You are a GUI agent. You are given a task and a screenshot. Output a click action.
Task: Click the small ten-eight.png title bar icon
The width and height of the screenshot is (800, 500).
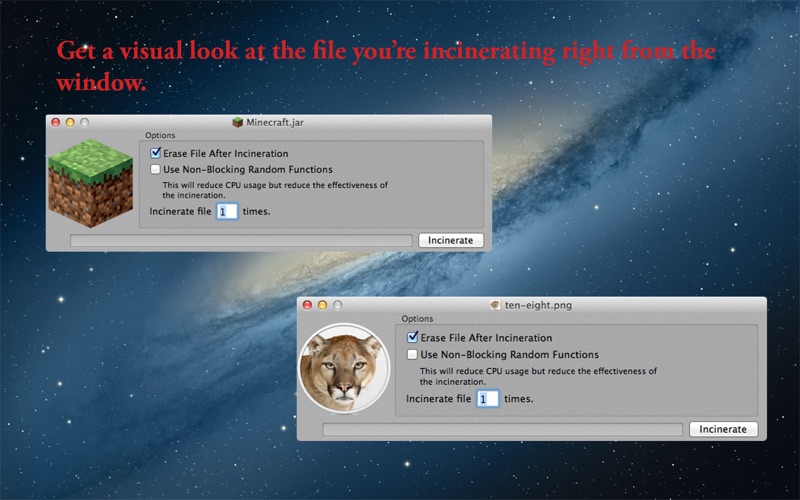[x=495, y=305]
